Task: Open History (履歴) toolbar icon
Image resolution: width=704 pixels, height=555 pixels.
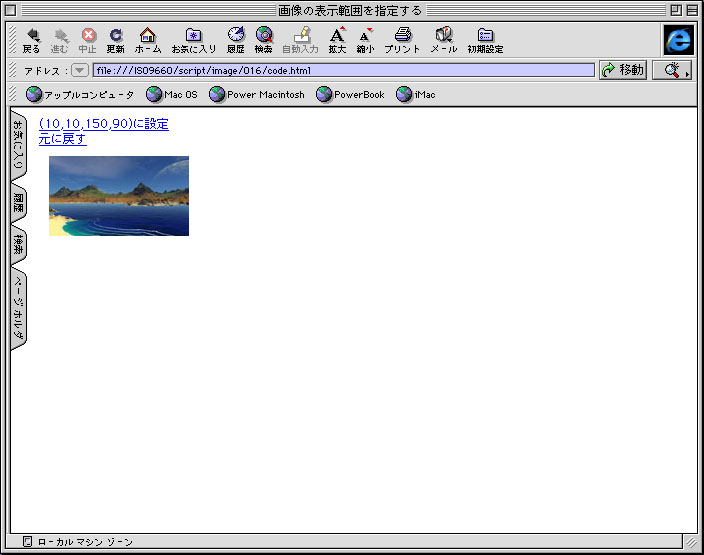Action: click(x=236, y=40)
